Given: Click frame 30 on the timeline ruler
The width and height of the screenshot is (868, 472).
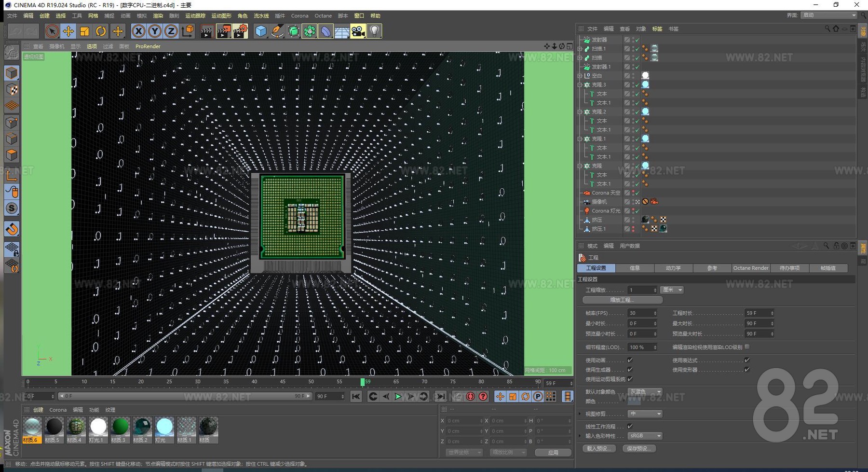Looking at the screenshot, I should point(197,382).
